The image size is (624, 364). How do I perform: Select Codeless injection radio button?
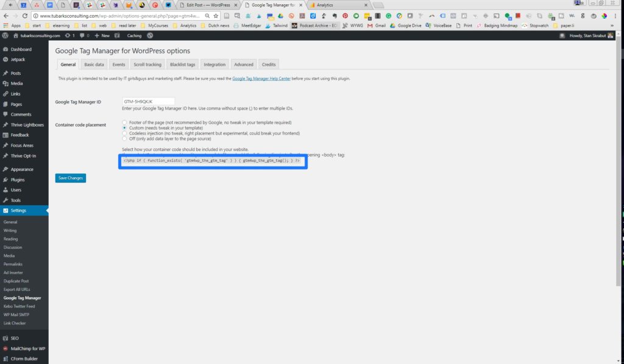(x=124, y=133)
